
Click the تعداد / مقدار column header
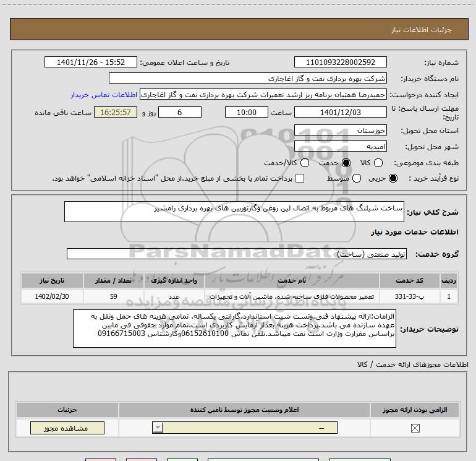tap(114, 280)
